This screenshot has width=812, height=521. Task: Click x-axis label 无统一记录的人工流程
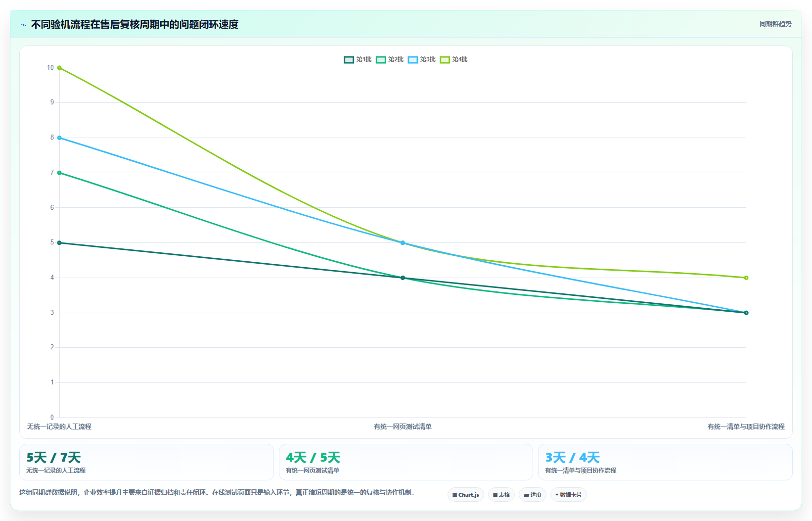click(59, 426)
